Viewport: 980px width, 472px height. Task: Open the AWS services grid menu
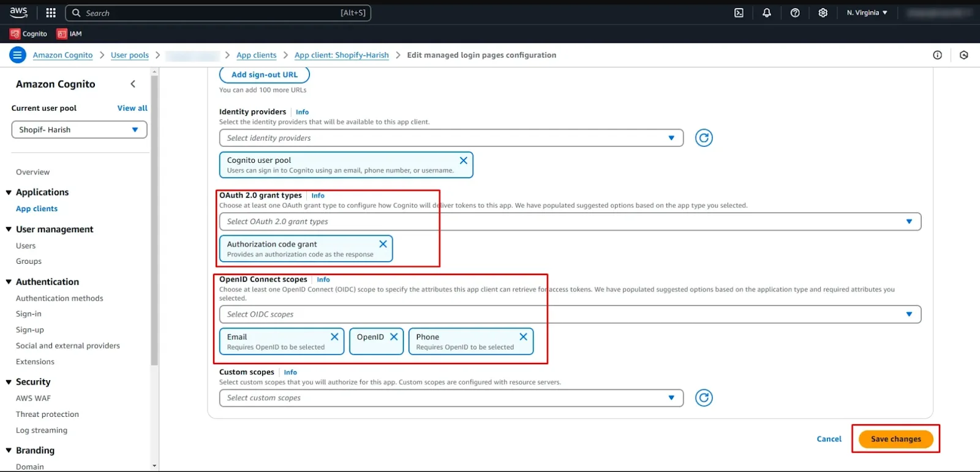tap(51, 13)
